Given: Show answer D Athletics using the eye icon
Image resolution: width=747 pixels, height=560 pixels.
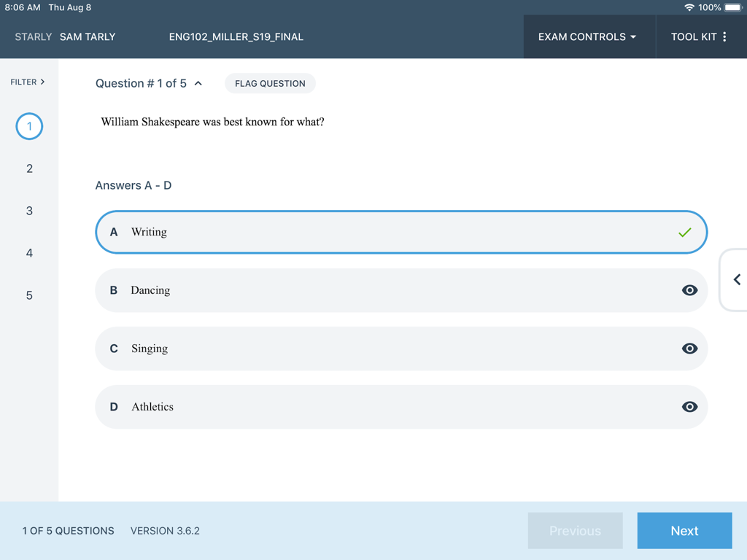Looking at the screenshot, I should point(689,407).
